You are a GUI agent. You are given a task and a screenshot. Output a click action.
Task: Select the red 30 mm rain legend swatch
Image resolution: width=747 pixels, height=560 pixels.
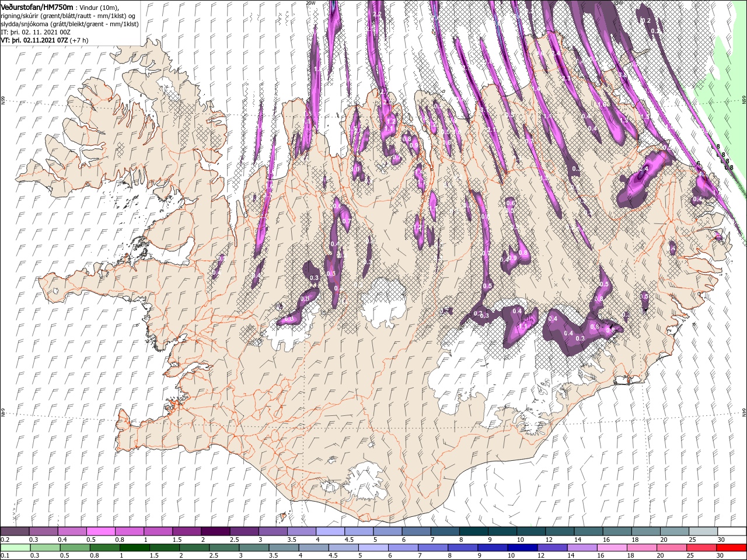point(731,548)
